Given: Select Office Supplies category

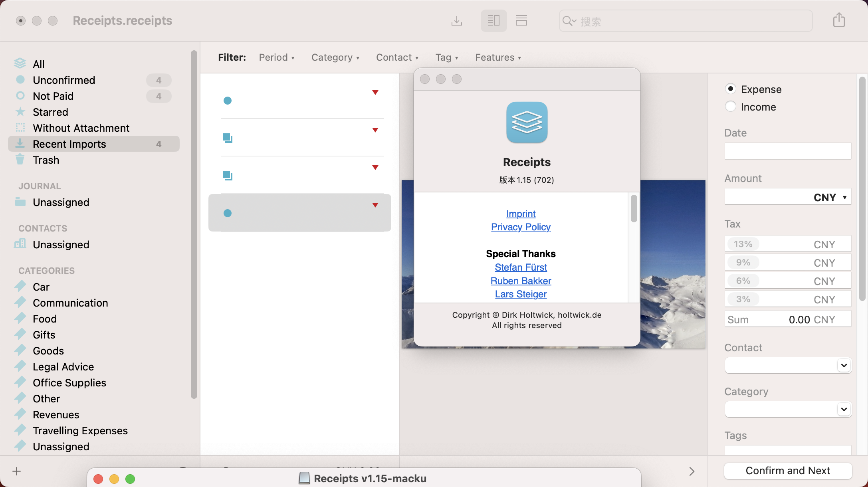Looking at the screenshot, I should (x=94, y=382).
